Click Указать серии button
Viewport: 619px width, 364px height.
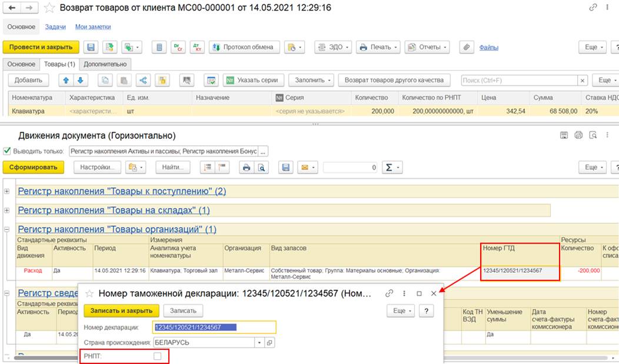pyautogui.click(x=252, y=81)
